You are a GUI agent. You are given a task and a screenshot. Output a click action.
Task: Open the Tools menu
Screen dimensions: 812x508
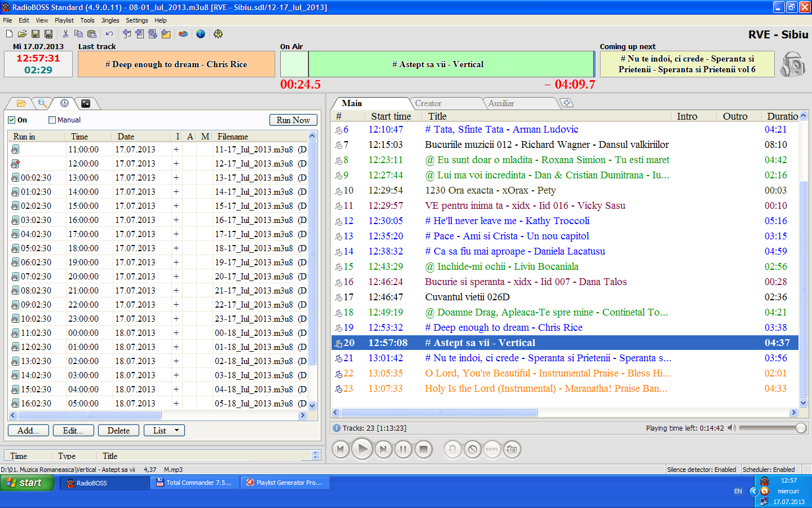click(87, 20)
